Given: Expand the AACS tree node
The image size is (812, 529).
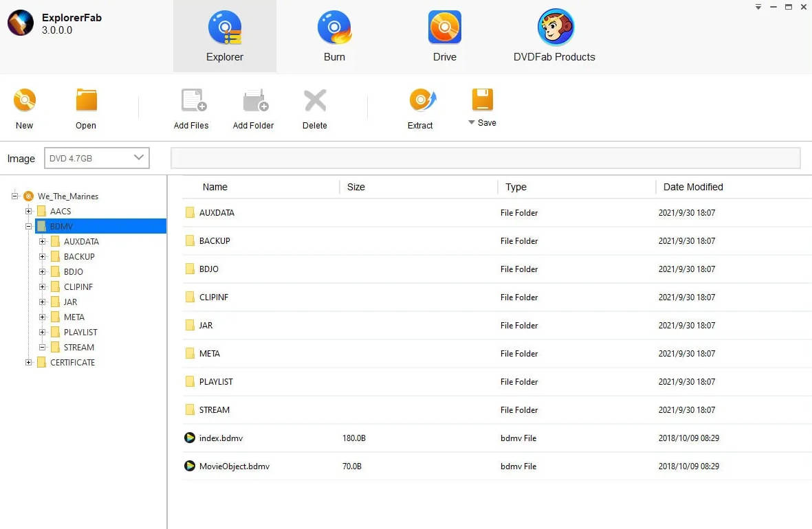Looking at the screenshot, I should pos(29,212).
